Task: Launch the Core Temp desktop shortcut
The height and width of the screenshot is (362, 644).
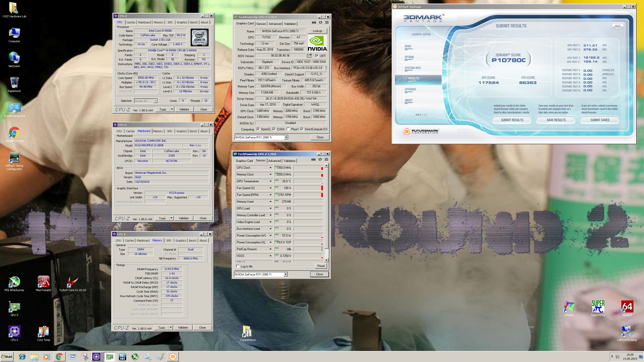Action: (x=44, y=333)
